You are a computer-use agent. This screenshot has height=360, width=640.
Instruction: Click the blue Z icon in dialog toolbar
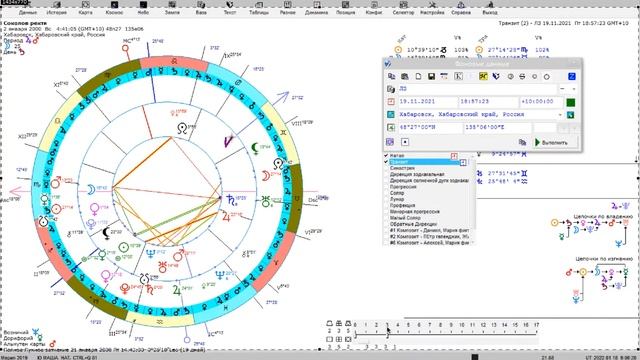572,76
